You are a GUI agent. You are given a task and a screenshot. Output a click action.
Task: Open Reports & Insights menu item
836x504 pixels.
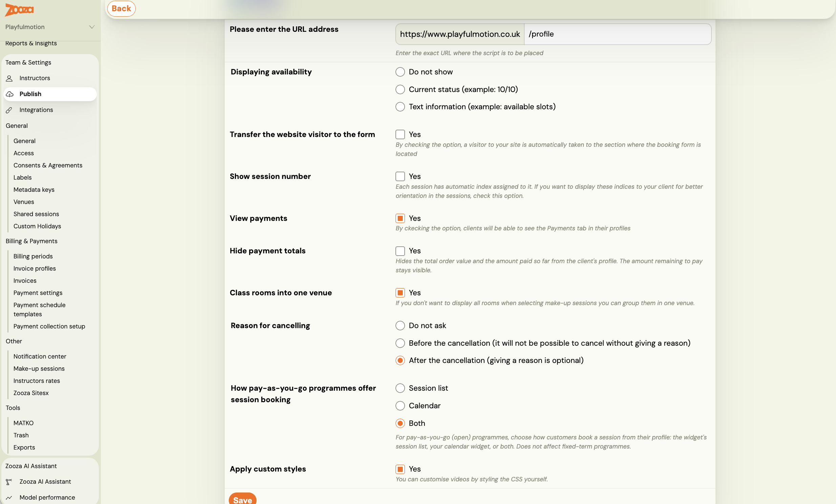(x=31, y=43)
